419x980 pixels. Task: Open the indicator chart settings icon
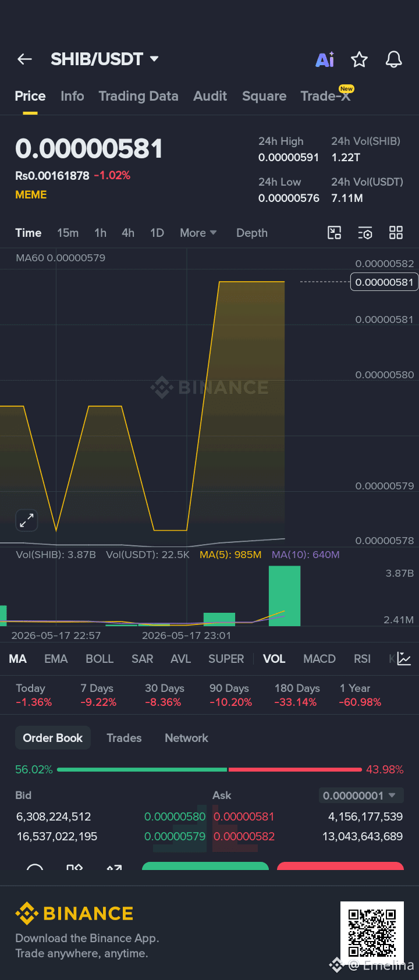(x=404, y=659)
